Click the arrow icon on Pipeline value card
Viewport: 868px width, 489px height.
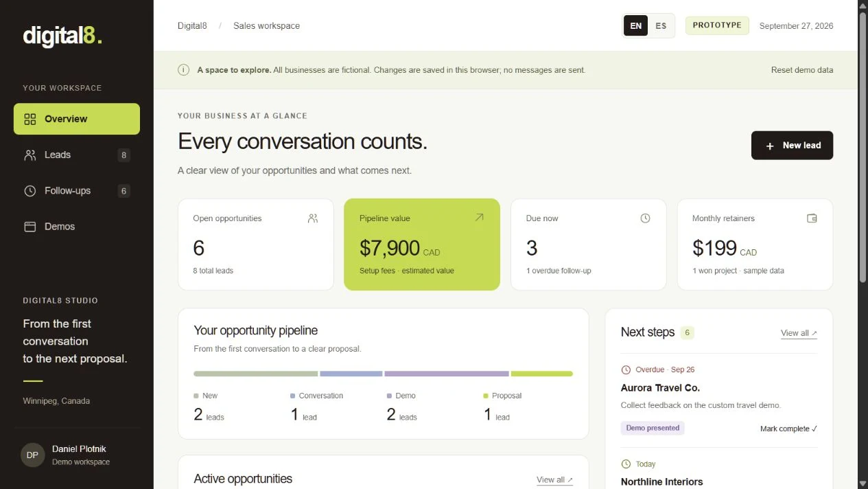tap(479, 218)
